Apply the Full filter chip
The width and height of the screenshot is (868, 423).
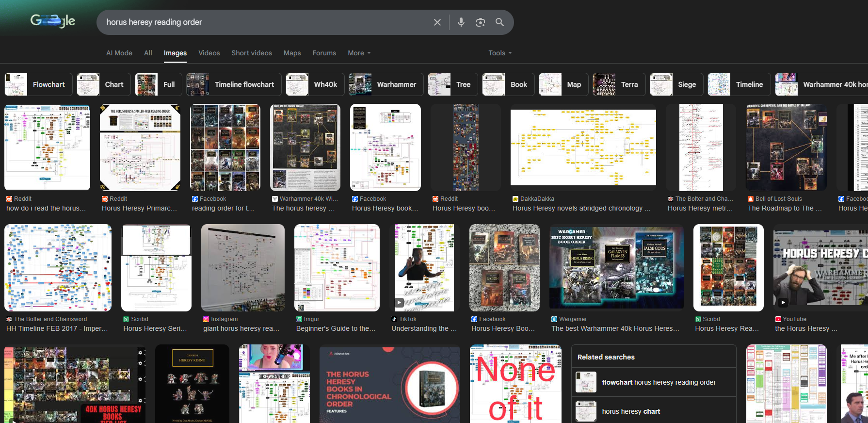159,84
